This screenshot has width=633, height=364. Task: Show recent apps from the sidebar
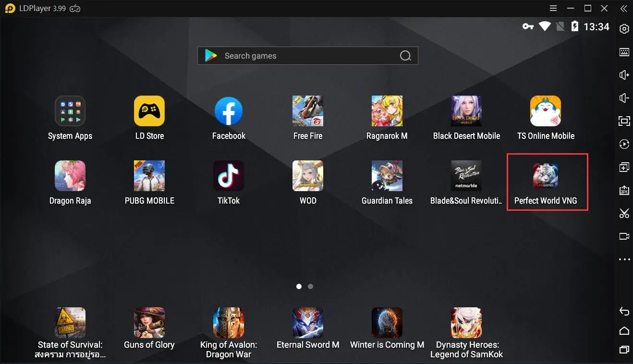click(624, 349)
